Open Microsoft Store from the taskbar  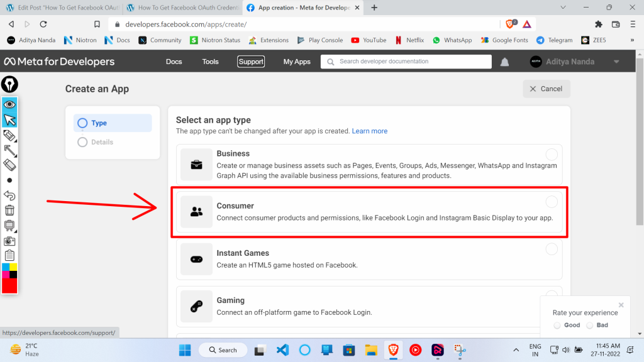349,350
